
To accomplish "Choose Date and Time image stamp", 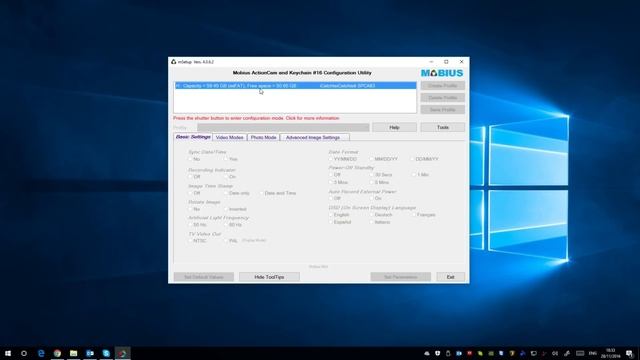I will [x=278, y=193].
